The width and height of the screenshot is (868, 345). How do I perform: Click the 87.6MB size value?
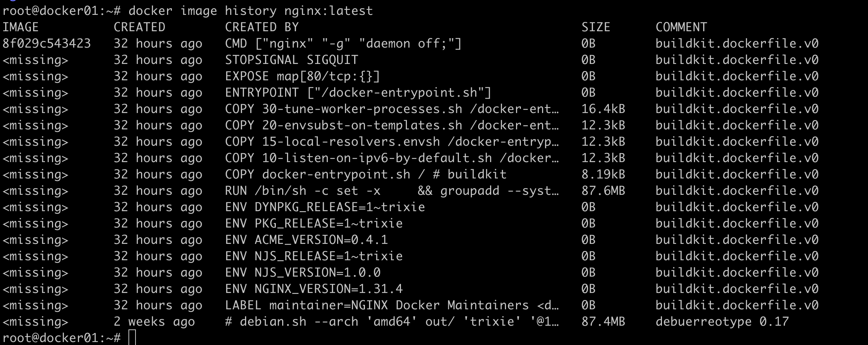pyautogui.click(x=603, y=191)
